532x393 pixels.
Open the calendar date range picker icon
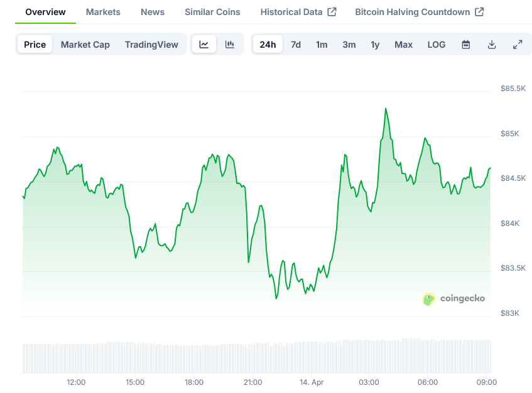[465, 45]
